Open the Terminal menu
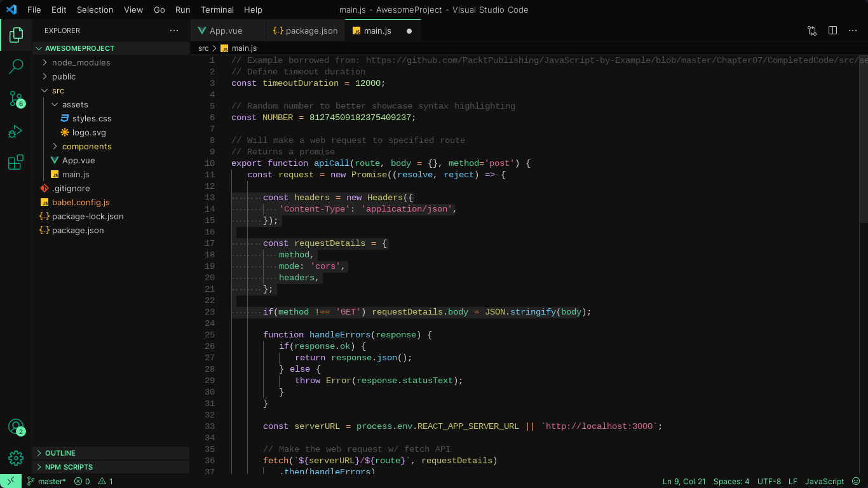Screen dimensions: 868x488 [x=217, y=10]
